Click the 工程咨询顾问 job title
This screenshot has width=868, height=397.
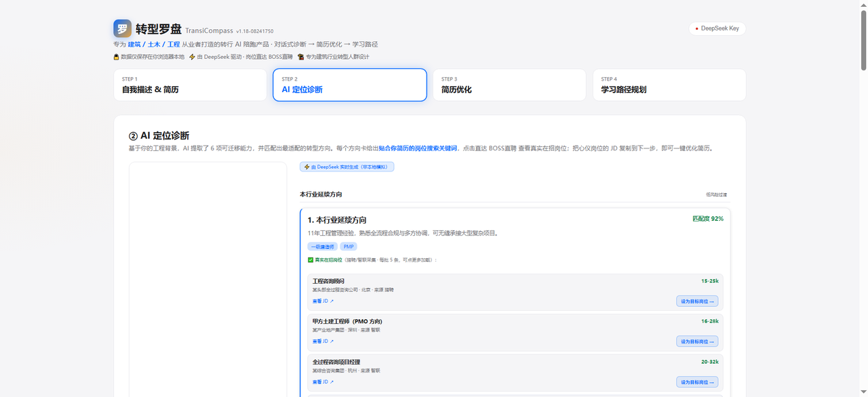pos(328,281)
